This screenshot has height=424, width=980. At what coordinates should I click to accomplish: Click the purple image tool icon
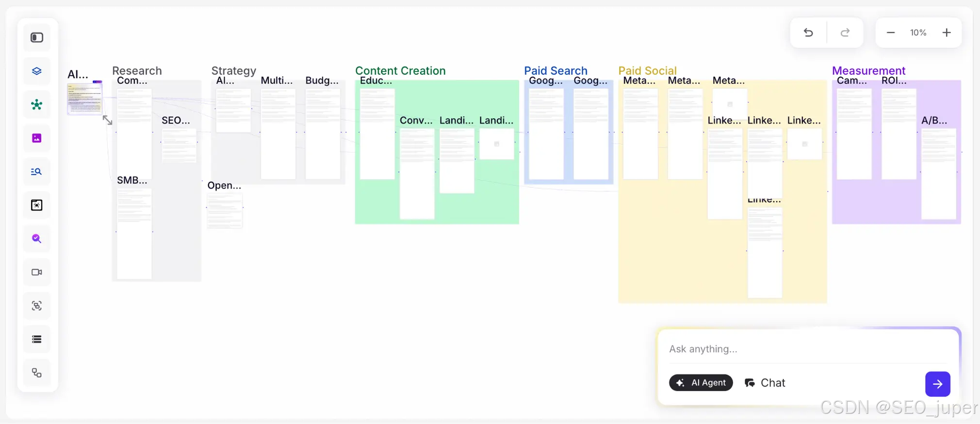point(37,138)
